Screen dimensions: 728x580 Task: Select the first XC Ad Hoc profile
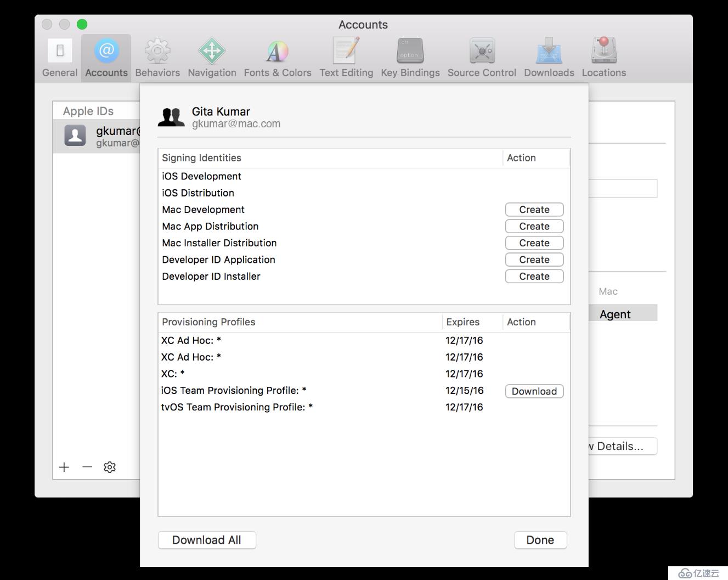click(x=364, y=340)
